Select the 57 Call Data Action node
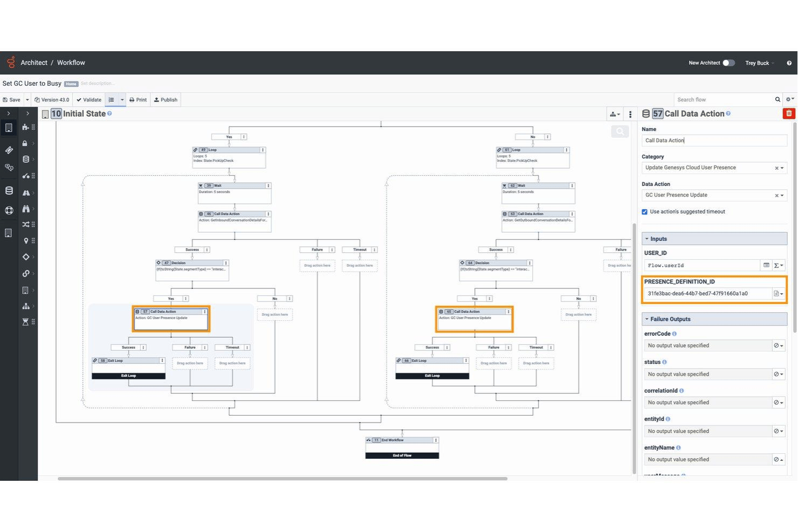 tap(171, 319)
